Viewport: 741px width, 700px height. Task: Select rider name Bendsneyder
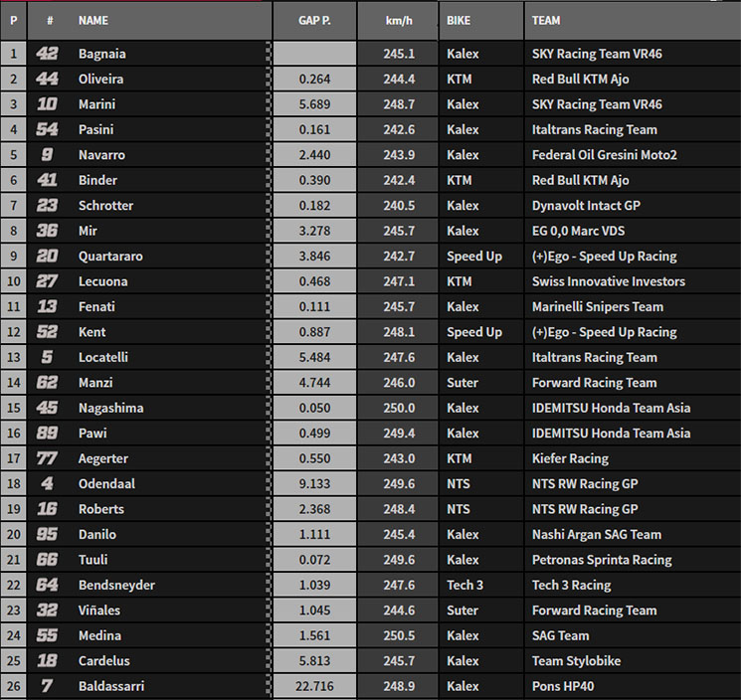click(116, 586)
